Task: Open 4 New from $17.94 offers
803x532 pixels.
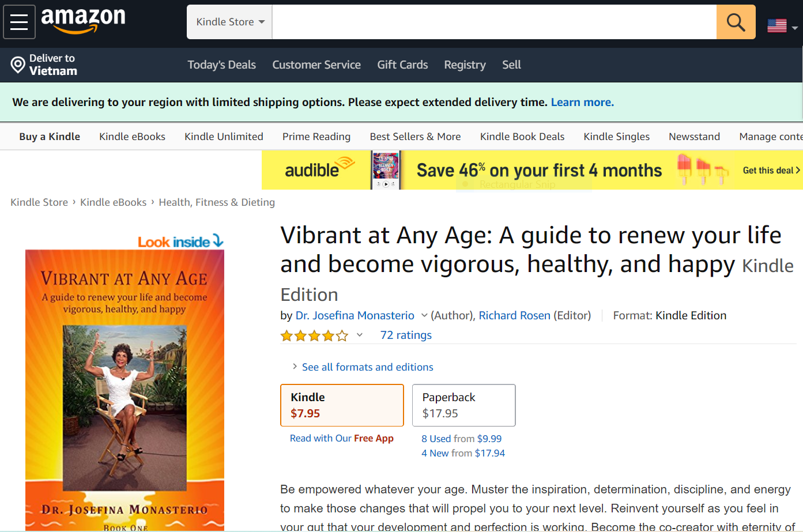Action: pyautogui.click(x=463, y=453)
